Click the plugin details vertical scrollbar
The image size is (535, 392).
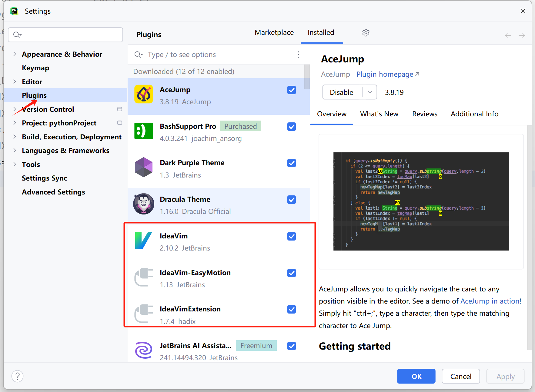click(529, 238)
